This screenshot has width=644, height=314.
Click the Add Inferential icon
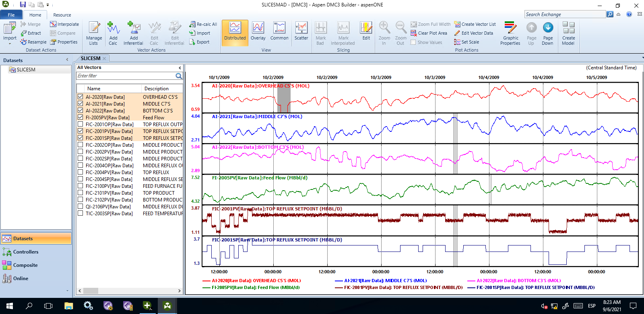(x=133, y=33)
